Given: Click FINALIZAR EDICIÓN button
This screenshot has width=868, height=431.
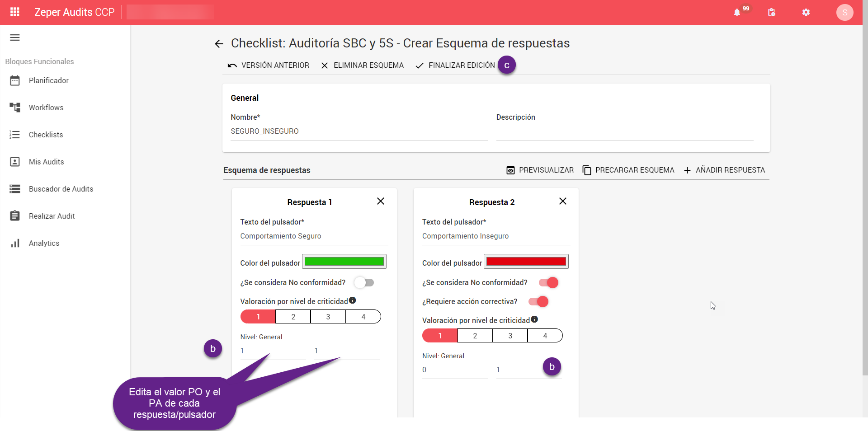Looking at the screenshot, I should click(455, 66).
